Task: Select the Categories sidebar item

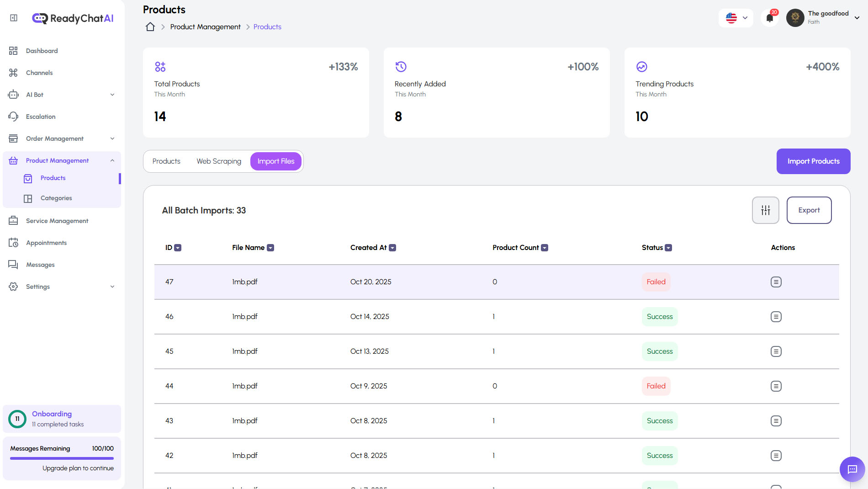Action: 56,198
